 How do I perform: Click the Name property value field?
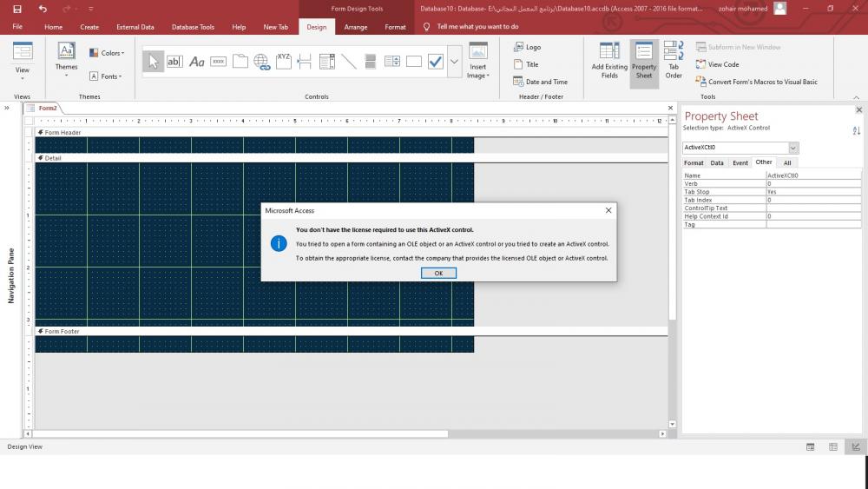coord(813,175)
